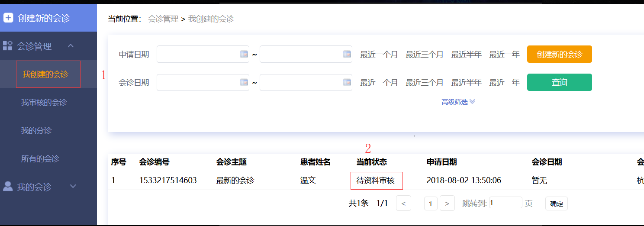Go to next page arrow in pagination
The height and width of the screenshot is (226, 644).
tap(447, 203)
